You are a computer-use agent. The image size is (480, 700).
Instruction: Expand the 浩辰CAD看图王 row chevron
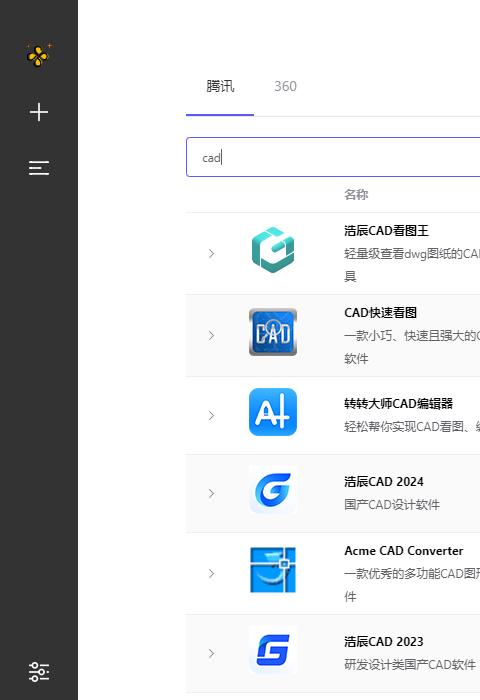pos(211,254)
